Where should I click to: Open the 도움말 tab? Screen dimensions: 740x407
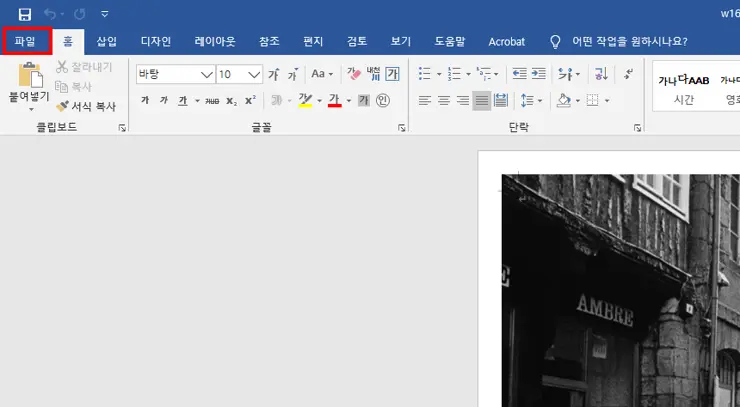[x=450, y=42]
